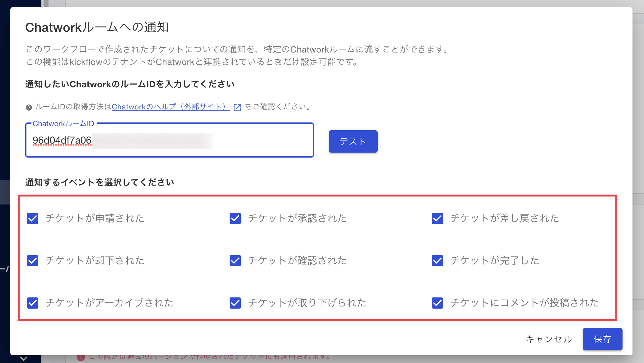Uncheck チケットが承認された checkbox
The height and width of the screenshot is (363, 644).
[x=235, y=218]
